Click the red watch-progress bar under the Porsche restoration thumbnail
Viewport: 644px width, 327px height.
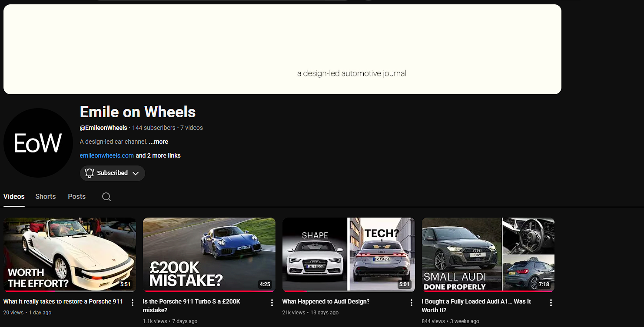[x=30, y=291]
